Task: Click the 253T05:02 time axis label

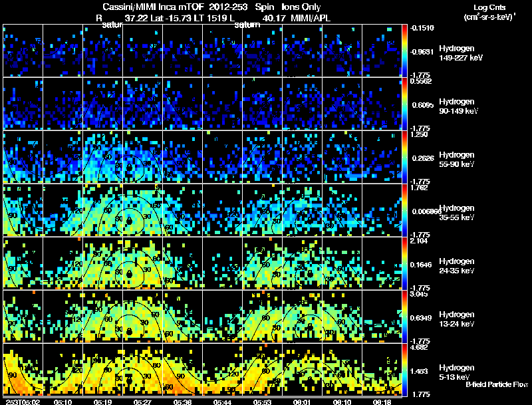Action: (x=23, y=402)
